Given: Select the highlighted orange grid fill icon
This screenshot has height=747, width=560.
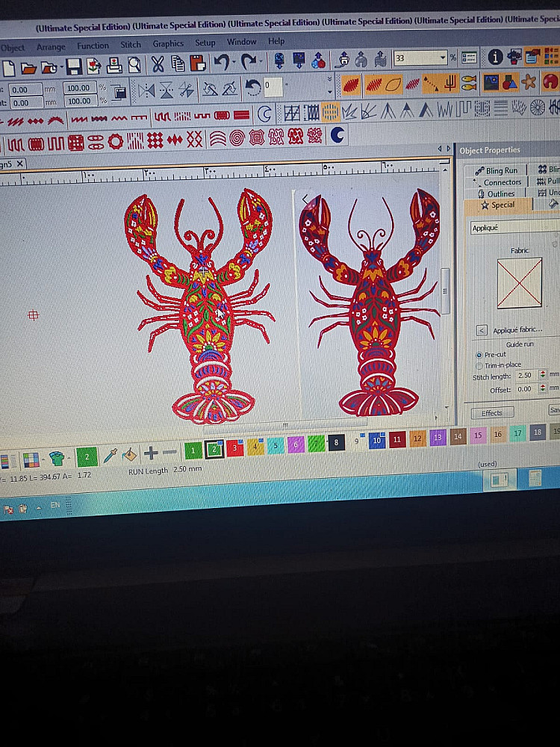Looking at the screenshot, I should tap(330, 113).
